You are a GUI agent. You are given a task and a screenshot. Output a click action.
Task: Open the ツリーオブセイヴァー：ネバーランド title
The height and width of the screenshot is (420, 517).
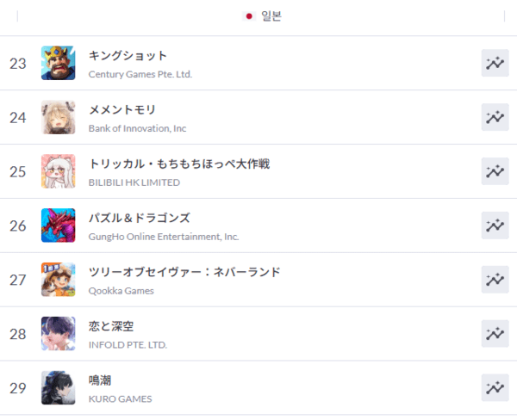coord(184,272)
